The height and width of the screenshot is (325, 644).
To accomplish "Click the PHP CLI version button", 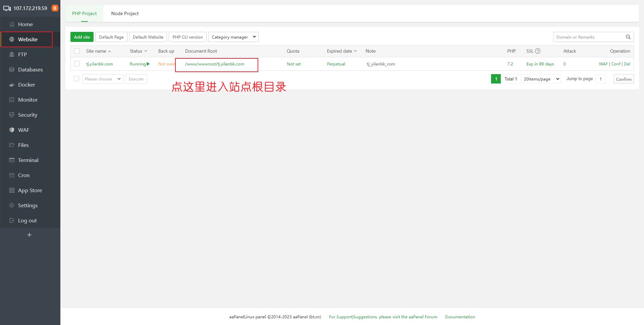I will pyautogui.click(x=187, y=37).
